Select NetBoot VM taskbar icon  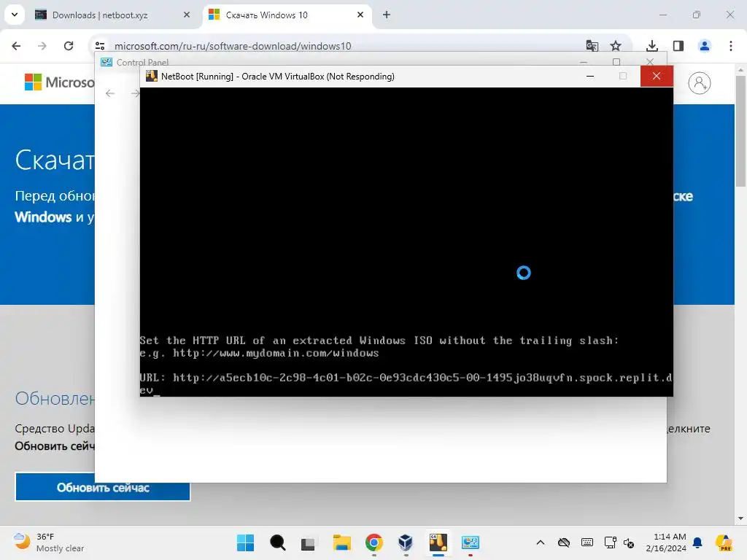click(x=438, y=542)
